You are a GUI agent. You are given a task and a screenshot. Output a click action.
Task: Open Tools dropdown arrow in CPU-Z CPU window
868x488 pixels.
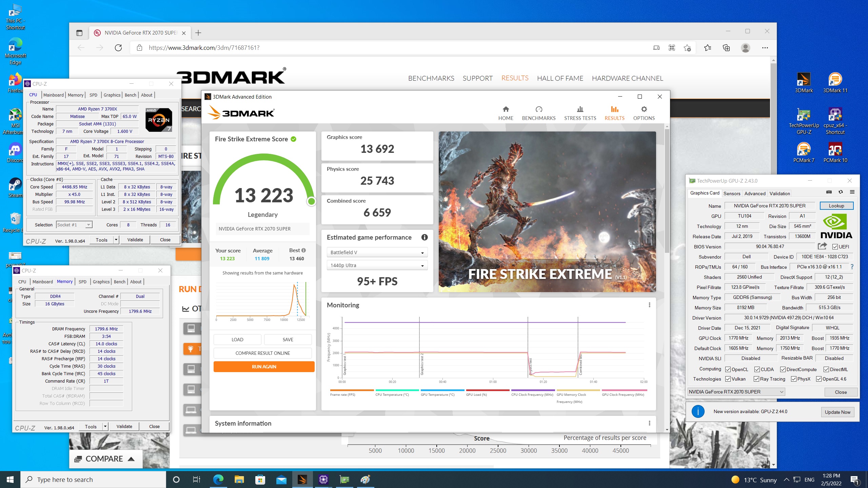[116, 240]
